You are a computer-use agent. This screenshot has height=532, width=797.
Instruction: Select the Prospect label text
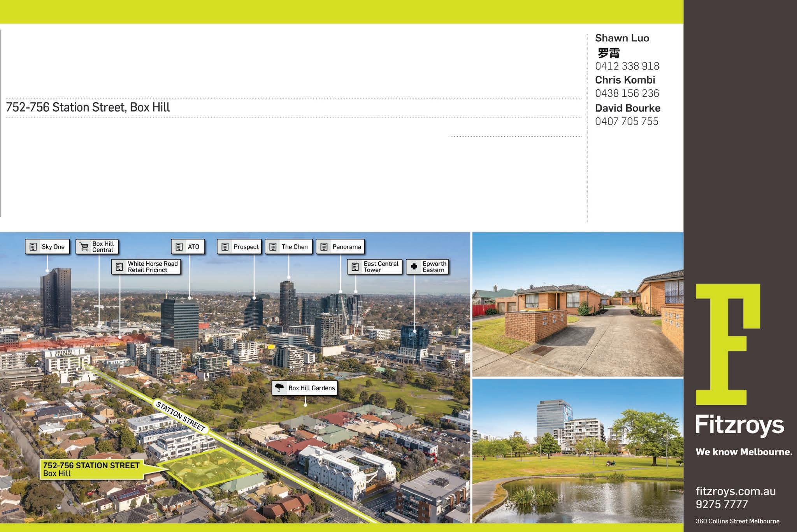(246, 247)
